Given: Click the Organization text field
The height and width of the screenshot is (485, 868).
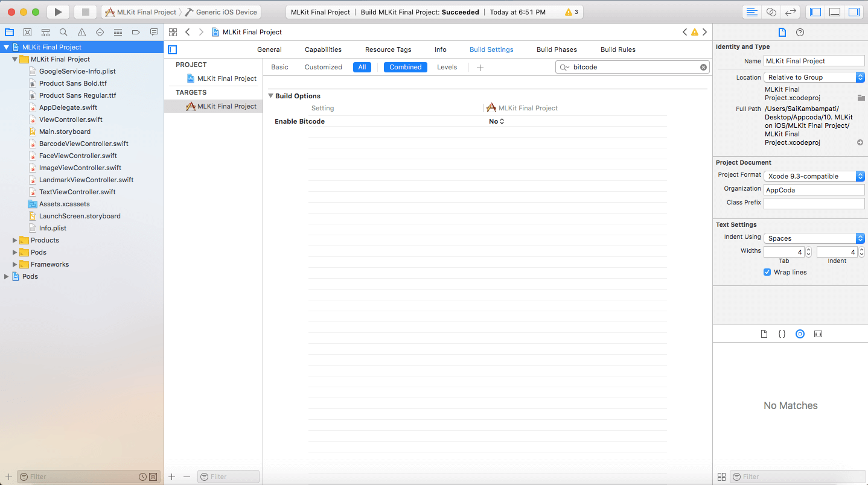Looking at the screenshot, I should pos(814,190).
